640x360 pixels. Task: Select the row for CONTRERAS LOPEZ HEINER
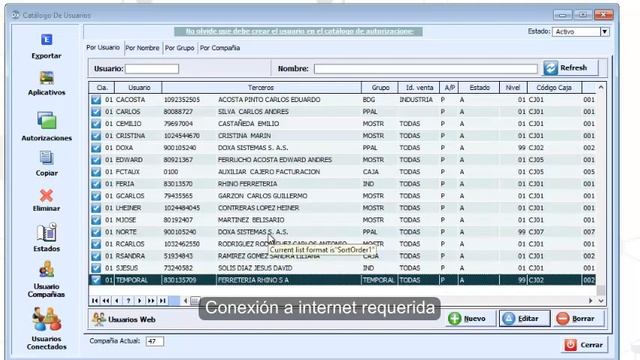[x=342, y=208]
